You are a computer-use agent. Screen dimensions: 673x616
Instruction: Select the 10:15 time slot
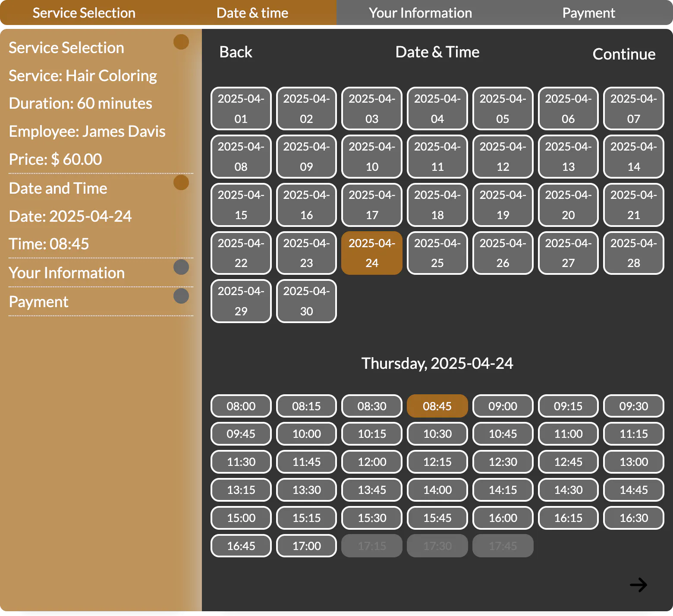pyautogui.click(x=372, y=434)
